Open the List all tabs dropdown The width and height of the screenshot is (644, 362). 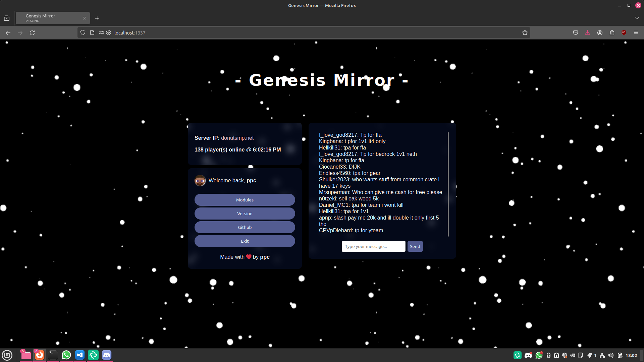[637, 18]
